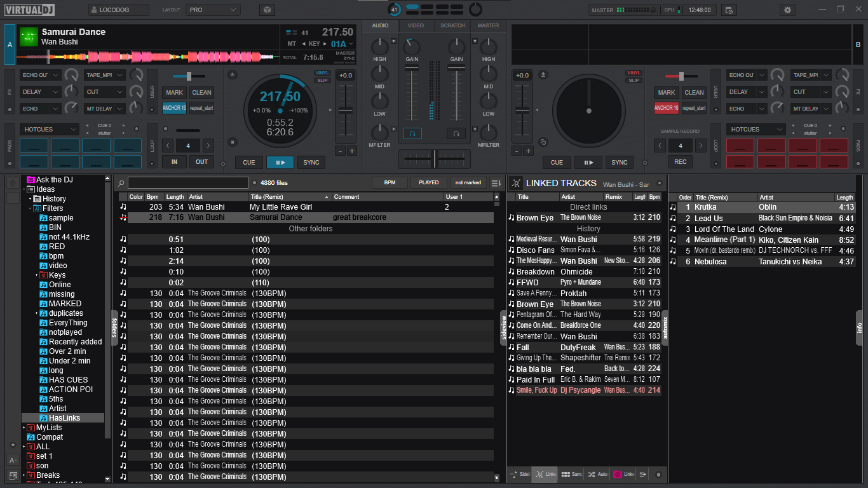Open the calendar clock icon beside the time
The image size is (868, 488).
point(729,10)
